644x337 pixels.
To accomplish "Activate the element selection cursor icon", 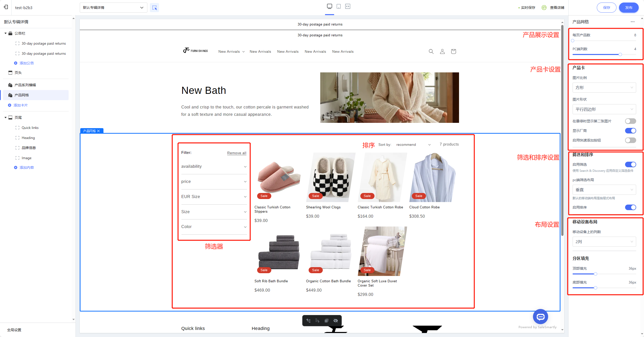I will [x=154, y=8].
